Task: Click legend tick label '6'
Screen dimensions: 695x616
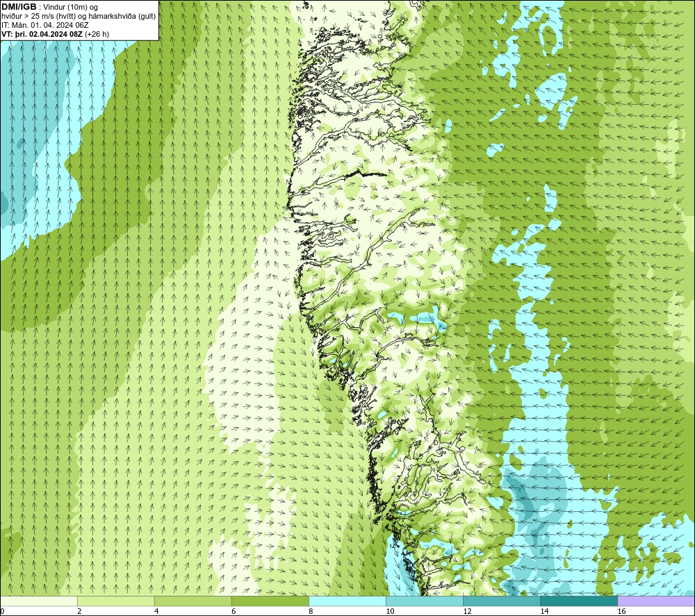Action: click(x=234, y=612)
